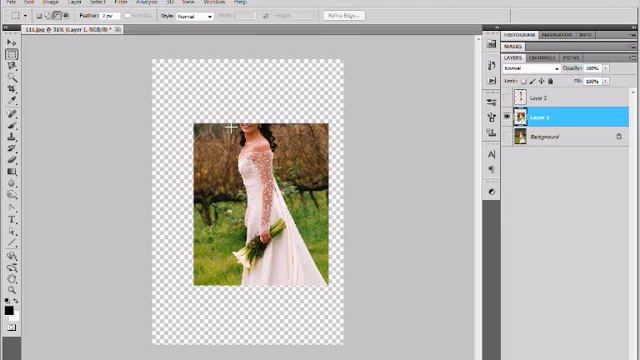
Task: Click the Background layer thumbnail
Action: (520, 137)
